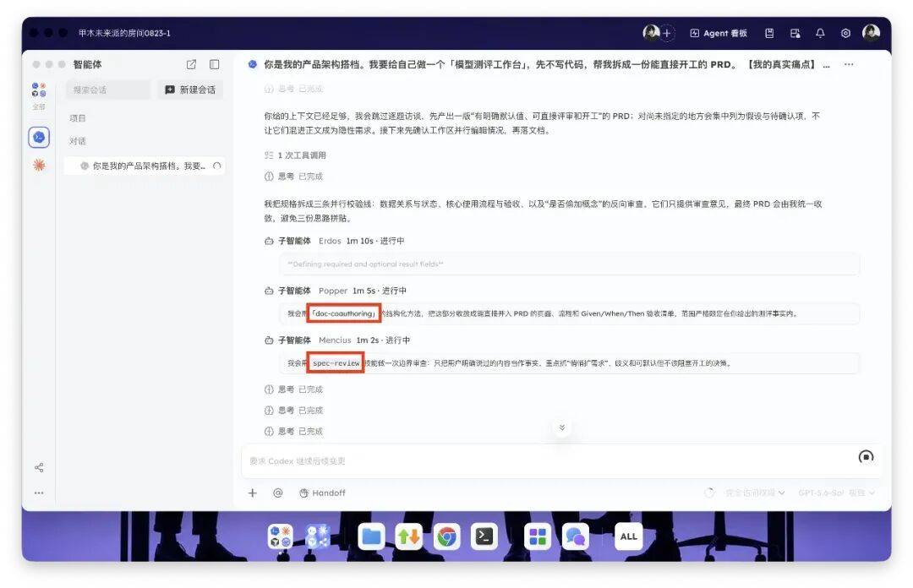The width and height of the screenshot is (913, 588).
Task: Expand the Popper sub-agent entry
Action: click(336, 291)
